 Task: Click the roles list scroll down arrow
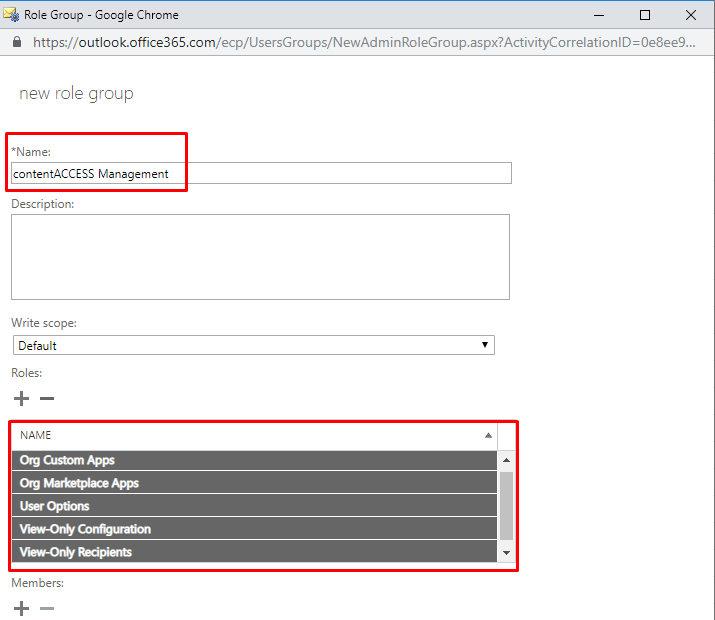tap(506, 552)
